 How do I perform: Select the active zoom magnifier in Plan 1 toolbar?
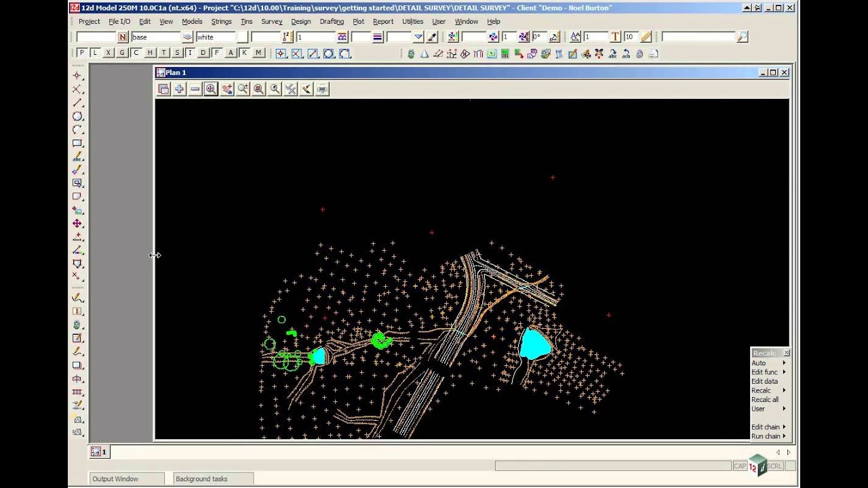[211, 89]
